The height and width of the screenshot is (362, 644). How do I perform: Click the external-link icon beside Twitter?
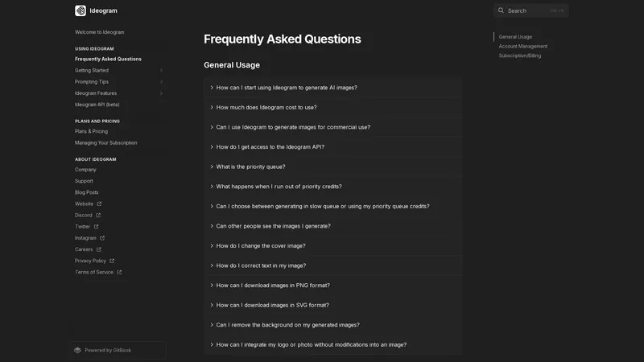pyautogui.click(x=96, y=227)
